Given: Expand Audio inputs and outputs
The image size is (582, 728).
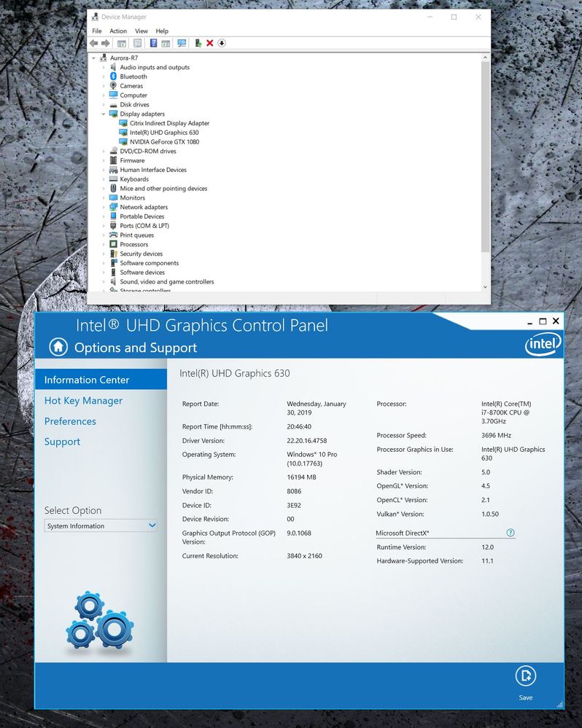Looking at the screenshot, I should tap(104, 67).
